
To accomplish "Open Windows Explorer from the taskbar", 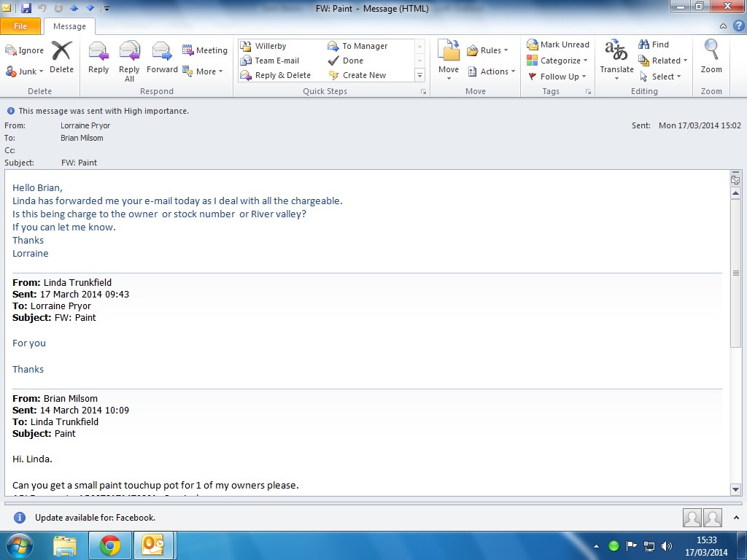I will [65, 546].
